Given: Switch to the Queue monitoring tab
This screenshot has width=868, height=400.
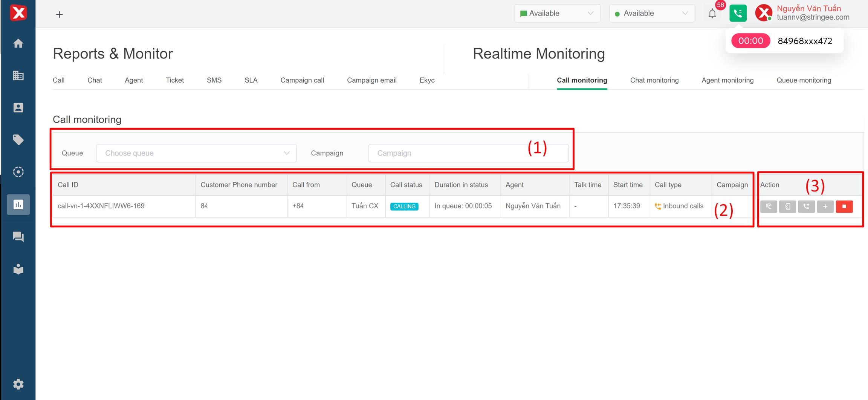Looking at the screenshot, I should pyautogui.click(x=804, y=80).
